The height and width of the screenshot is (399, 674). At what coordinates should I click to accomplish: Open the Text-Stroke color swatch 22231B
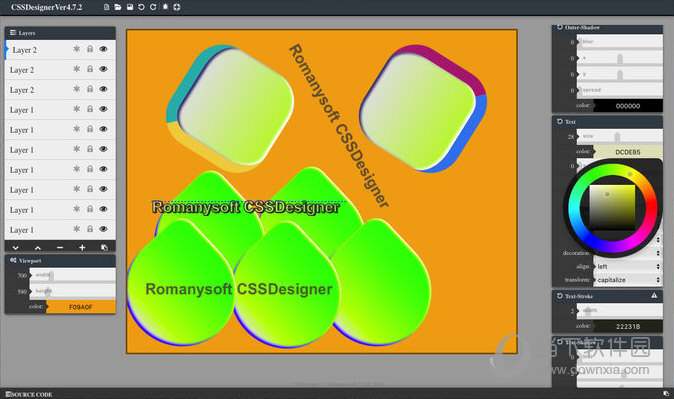click(x=628, y=326)
